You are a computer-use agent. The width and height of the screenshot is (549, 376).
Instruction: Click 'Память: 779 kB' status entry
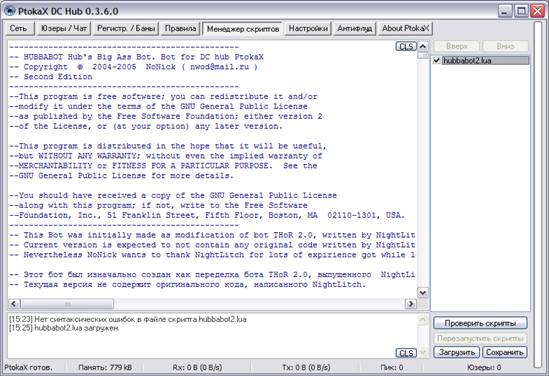[105, 368]
